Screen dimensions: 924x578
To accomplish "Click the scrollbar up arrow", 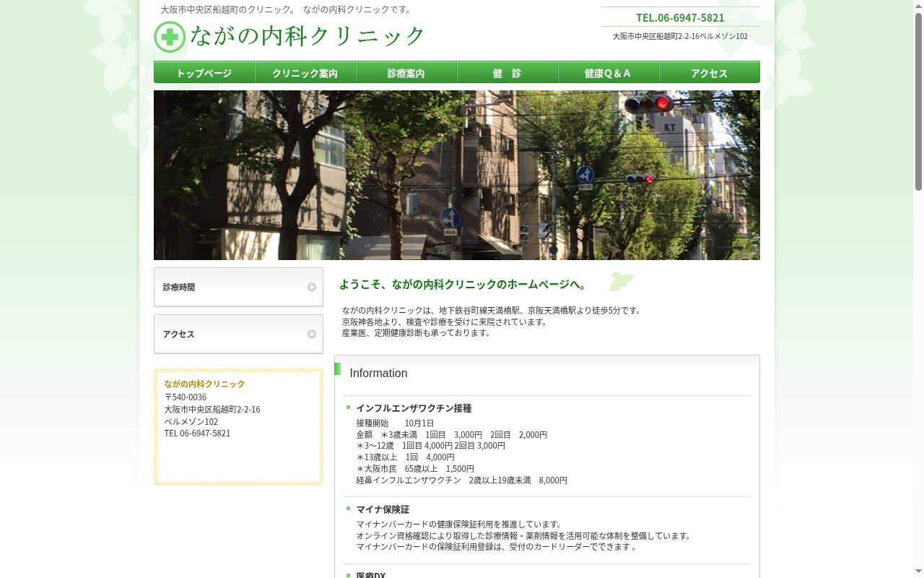I will [x=918, y=5].
